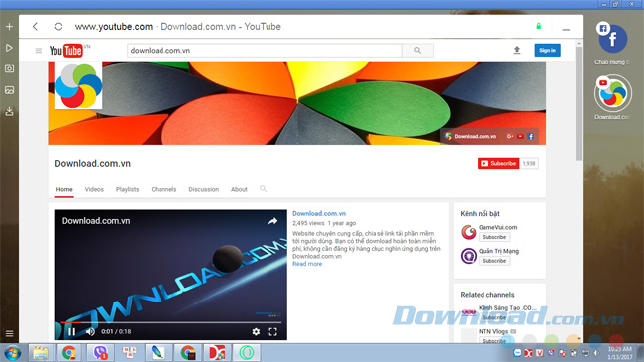Viewport: 644px width, 362px height.
Task: Click the upload arrow icon
Action: [x=517, y=50]
